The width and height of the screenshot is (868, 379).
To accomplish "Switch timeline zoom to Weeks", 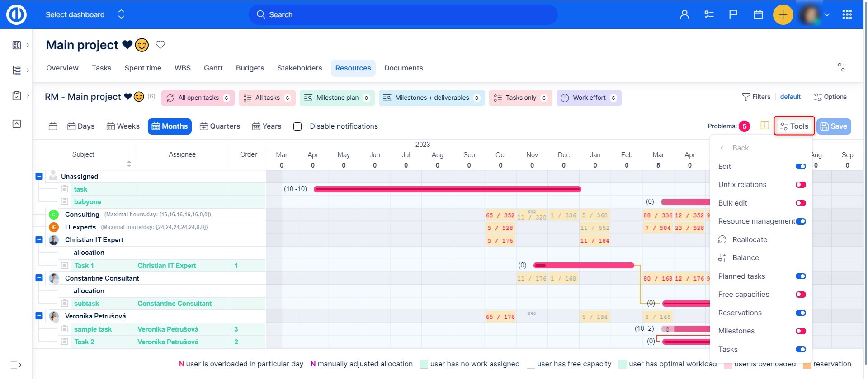I will (x=123, y=126).
